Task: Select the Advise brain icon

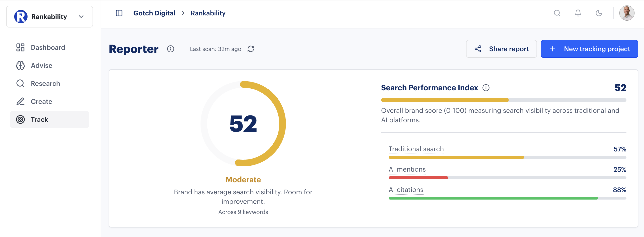Action: (20, 65)
